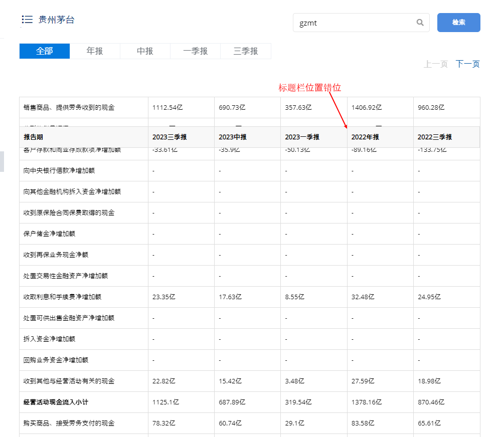Click the value 83.58亿
This screenshot has width=504, height=437.
[363, 423]
